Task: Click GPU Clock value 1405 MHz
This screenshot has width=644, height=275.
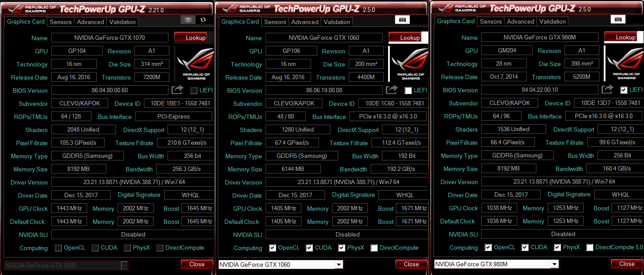Action: click(x=283, y=208)
